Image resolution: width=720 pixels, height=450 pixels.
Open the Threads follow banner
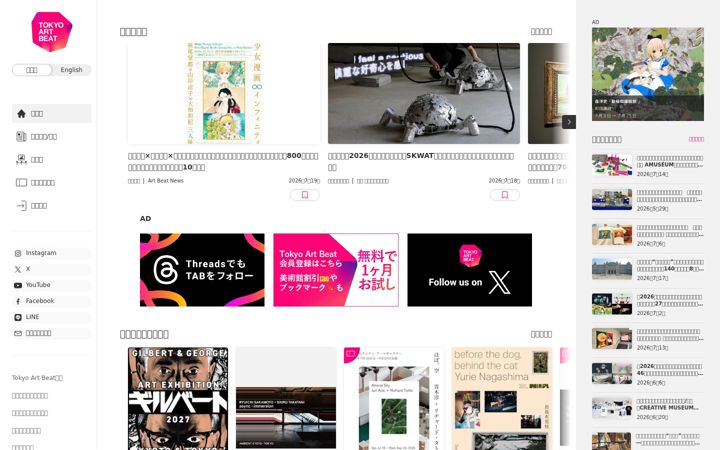202,270
